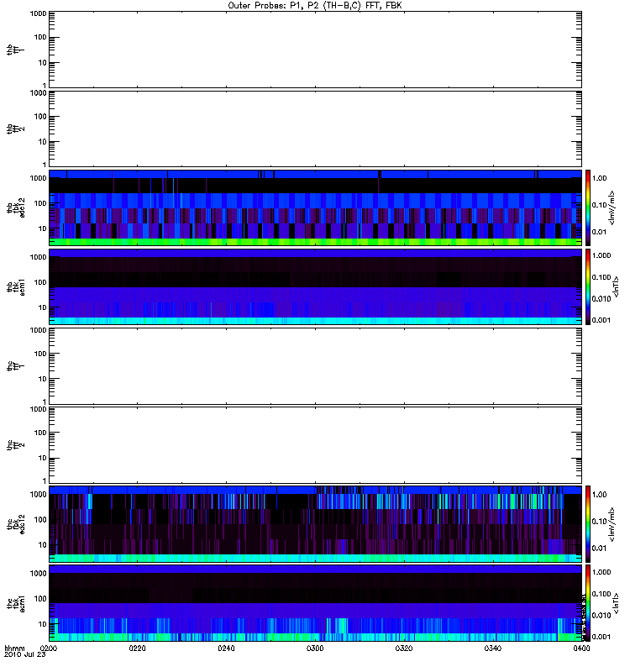Click the thc fbk edc12 color bar

click(588, 524)
